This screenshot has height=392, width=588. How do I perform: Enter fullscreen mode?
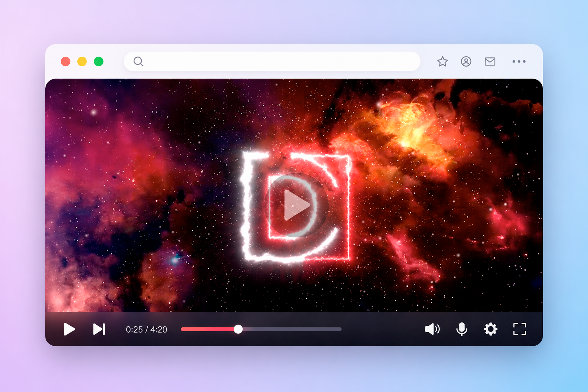519,329
